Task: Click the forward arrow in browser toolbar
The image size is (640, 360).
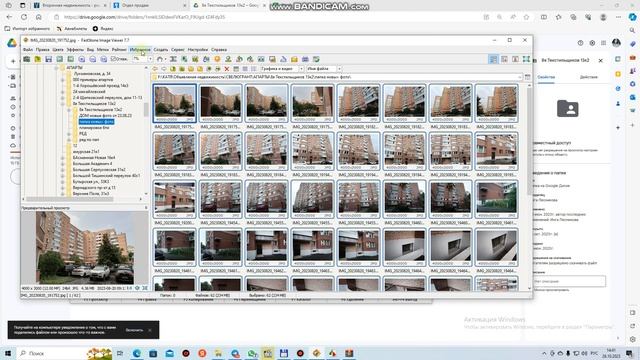Action: pos(164,69)
